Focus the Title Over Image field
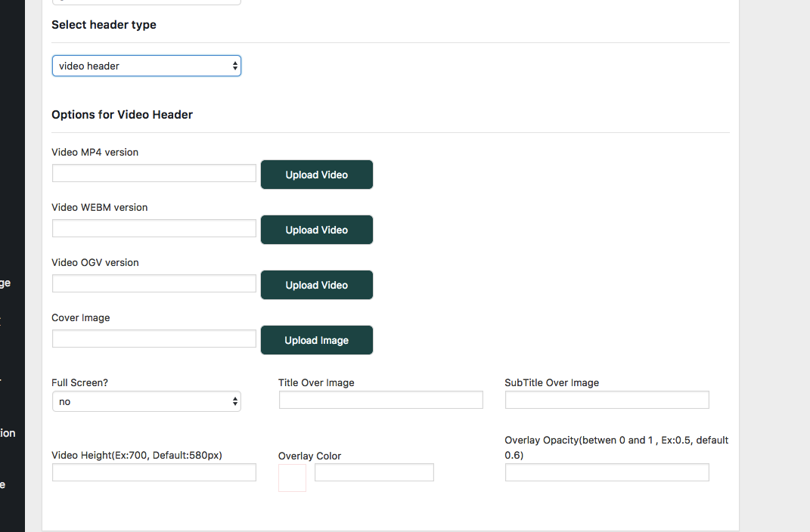The width and height of the screenshot is (810, 532). [380, 400]
